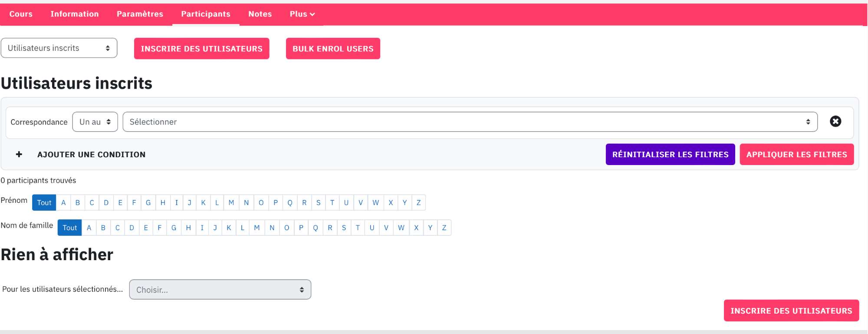Click the plus icon to add a condition

coord(19,155)
